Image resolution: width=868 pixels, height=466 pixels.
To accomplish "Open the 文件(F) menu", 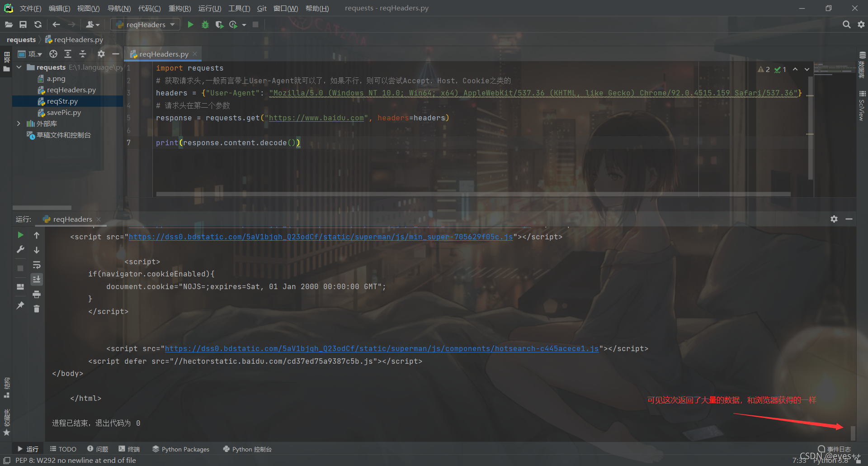I will point(30,8).
